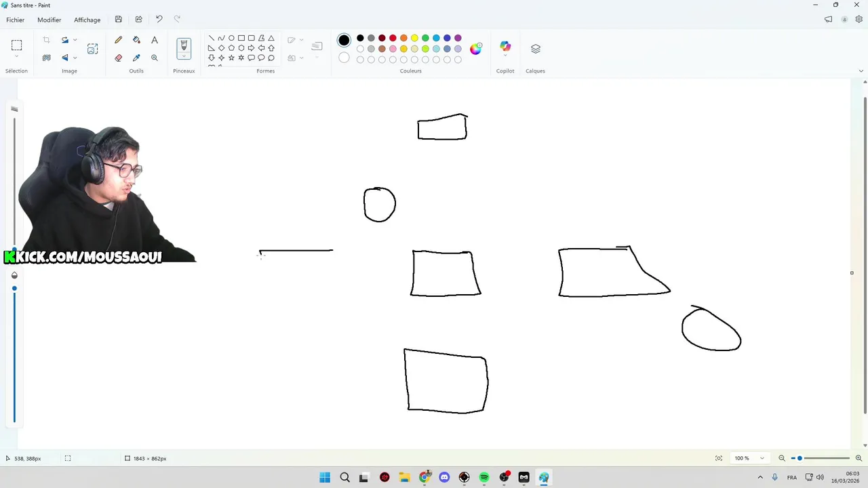Open the Edit colors wheel
The width and height of the screenshot is (868, 488).
tap(476, 48)
